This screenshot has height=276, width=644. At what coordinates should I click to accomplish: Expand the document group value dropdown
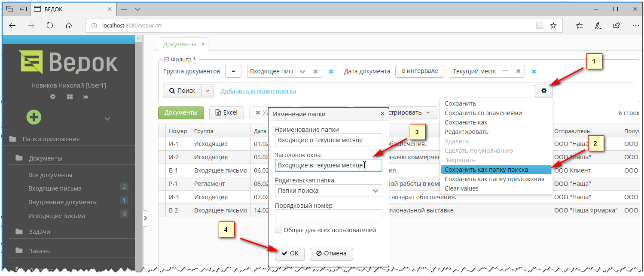pyautogui.click(x=303, y=71)
